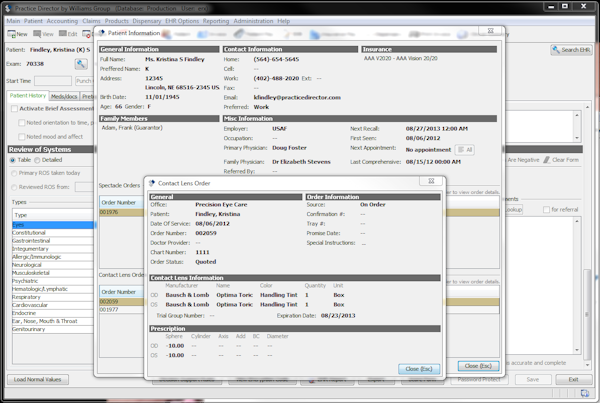Select Hematologic/Lymphatic in Types list
Image resolution: width=600 pixels, height=403 pixels.
[x=53, y=289]
